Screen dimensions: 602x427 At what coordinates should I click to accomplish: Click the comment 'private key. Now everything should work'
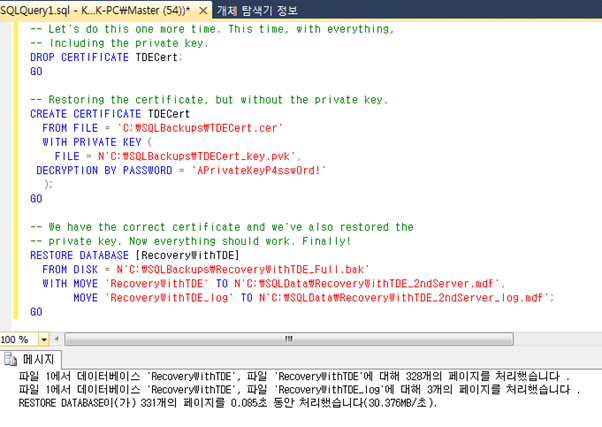coord(190,241)
